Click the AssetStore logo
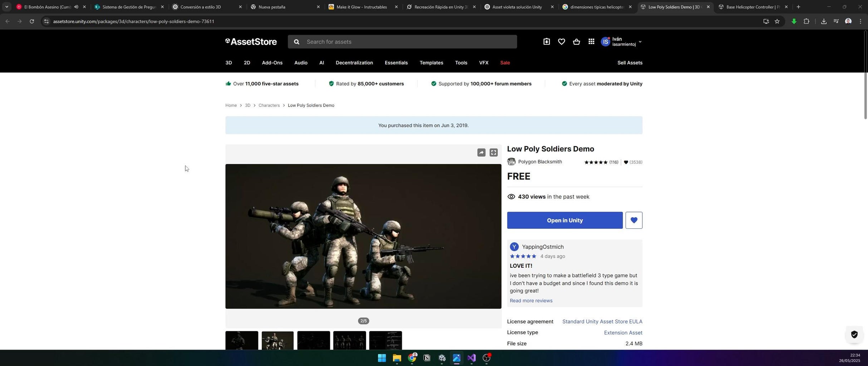868x366 pixels. pyautogui.click(x=251, y=42)
